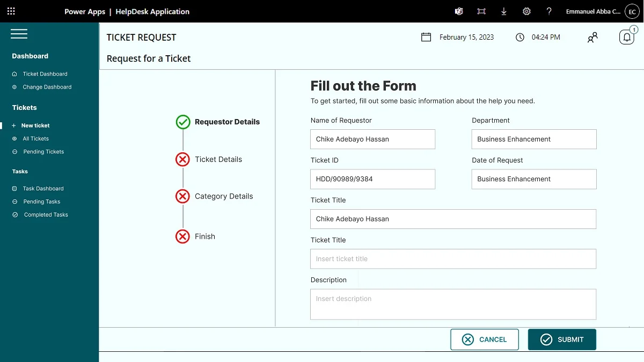Open the app launcher waffle icon
The height and width of the screenshot is (362, 644).
coord(11,11)
